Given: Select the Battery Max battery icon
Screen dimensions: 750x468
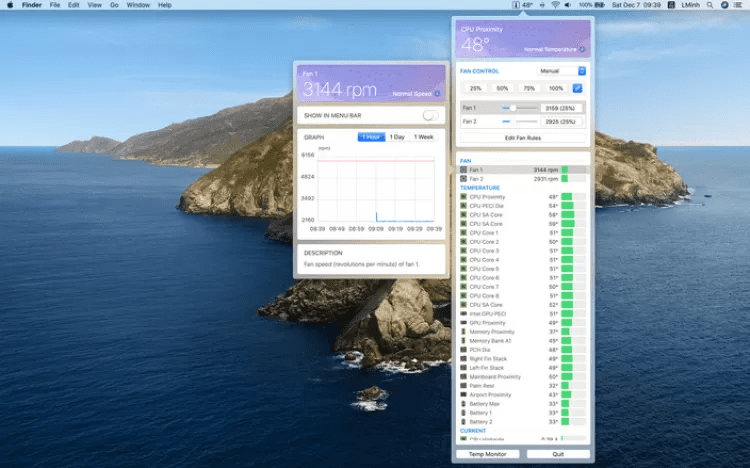Looking at the screenshot, I should [x=463, y=404].
